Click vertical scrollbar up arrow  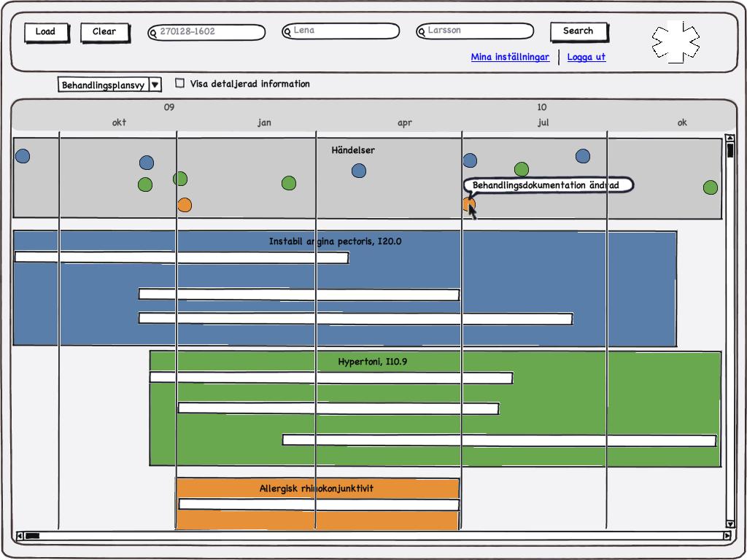click(x=729, y=138)
